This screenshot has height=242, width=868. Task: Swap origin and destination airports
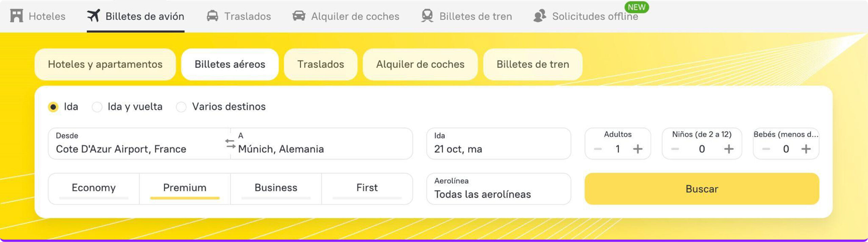pyautogui.click(x=230, y=144)
